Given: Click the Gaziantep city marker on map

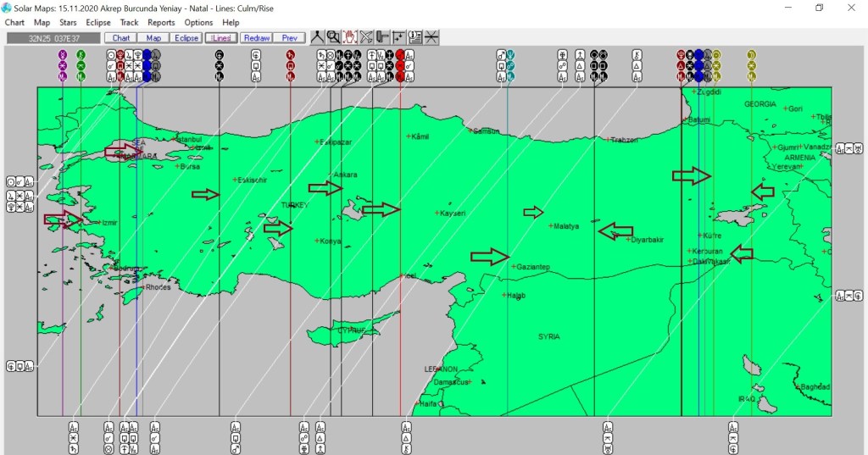Looking at the screenshot, I should tap(513, 267).
